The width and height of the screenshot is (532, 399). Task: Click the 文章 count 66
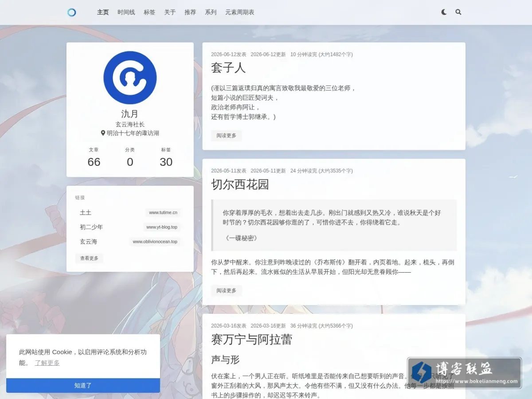(x=94, y=162)
